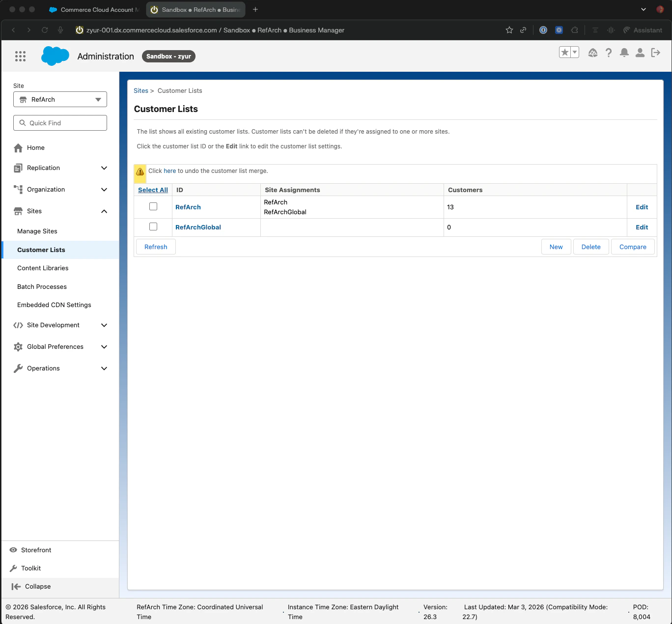
Task: View notifications via the bell icon
Action: [624, 53]
